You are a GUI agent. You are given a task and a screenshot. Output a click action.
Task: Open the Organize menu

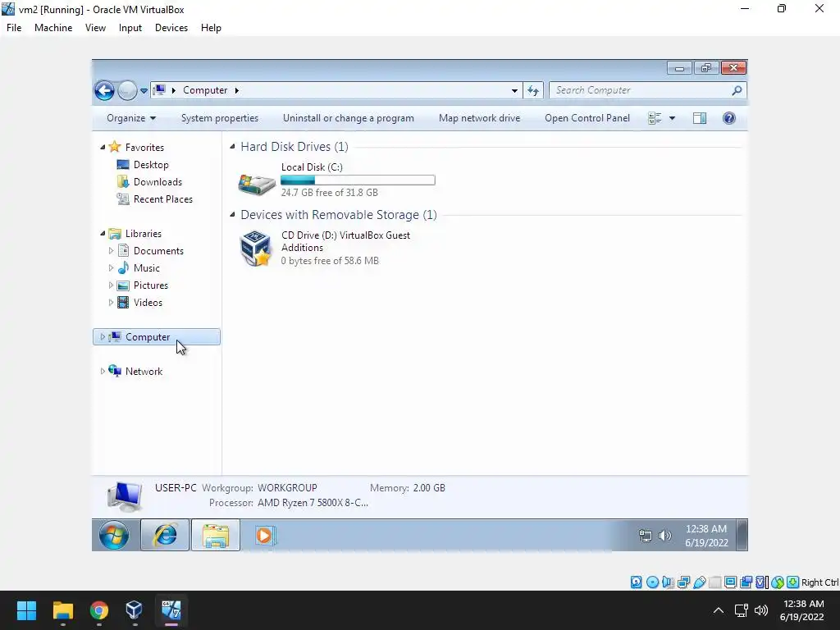pyautogui.click(x=131, y=118)
